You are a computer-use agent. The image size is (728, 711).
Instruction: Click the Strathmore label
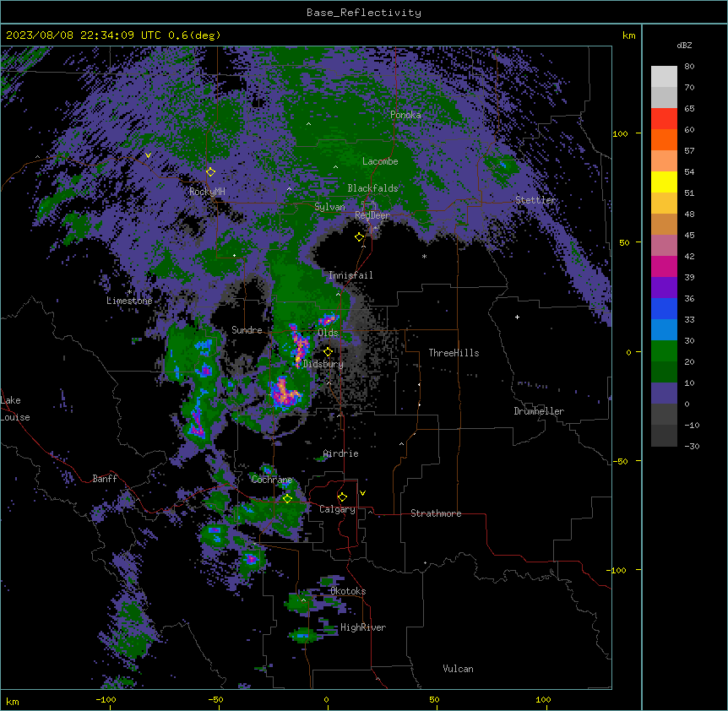pyautogui.click(x=436, y=513)
